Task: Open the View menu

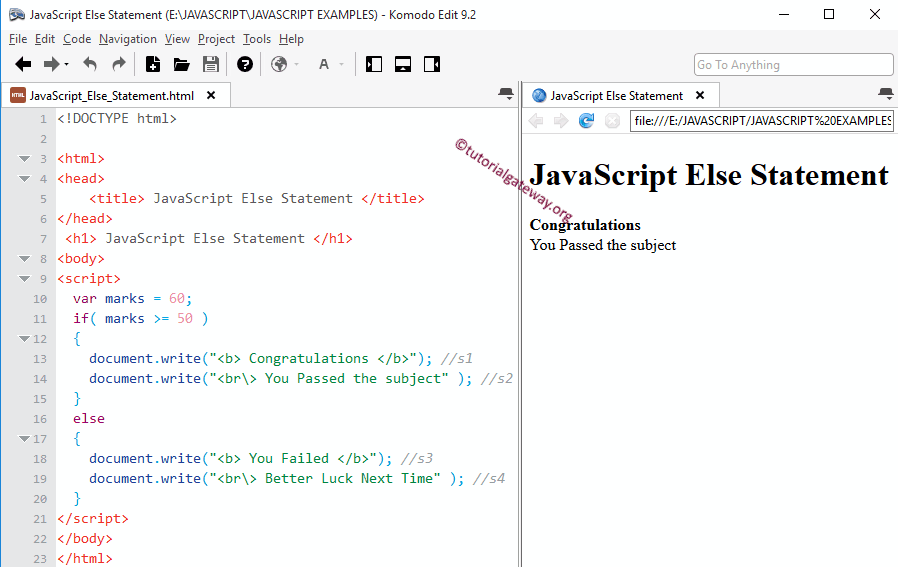Action: pyautogui.click(x=178, y=39)
